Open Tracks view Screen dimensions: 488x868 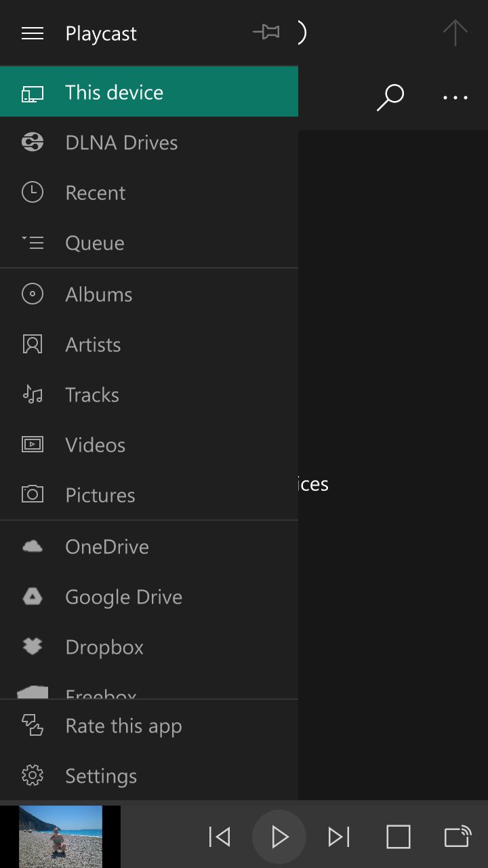(149, 395)
